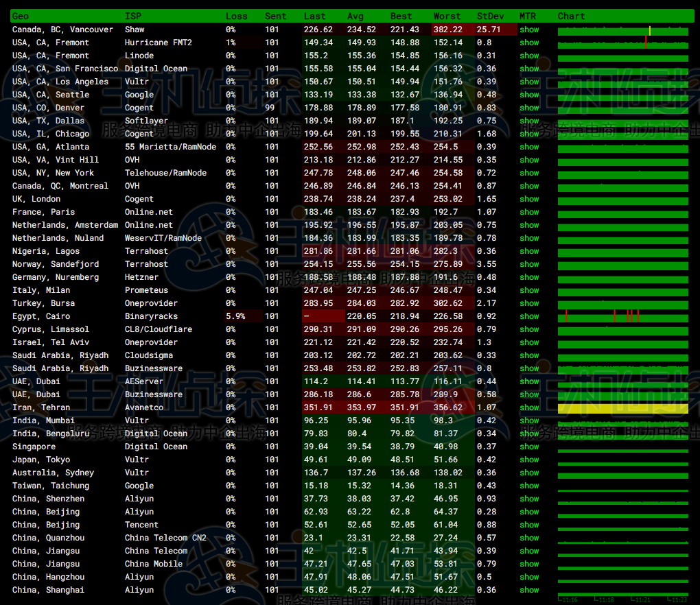Click '55 Marietta/RamNode' ISP cell
This screenshot has height=605, width=700.
pyautogui.click(x=170, y=146)
